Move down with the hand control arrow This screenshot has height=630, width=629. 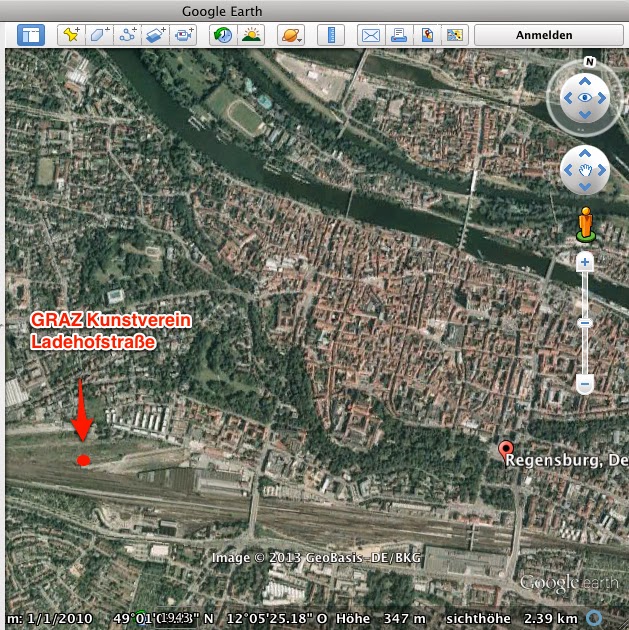585,186
